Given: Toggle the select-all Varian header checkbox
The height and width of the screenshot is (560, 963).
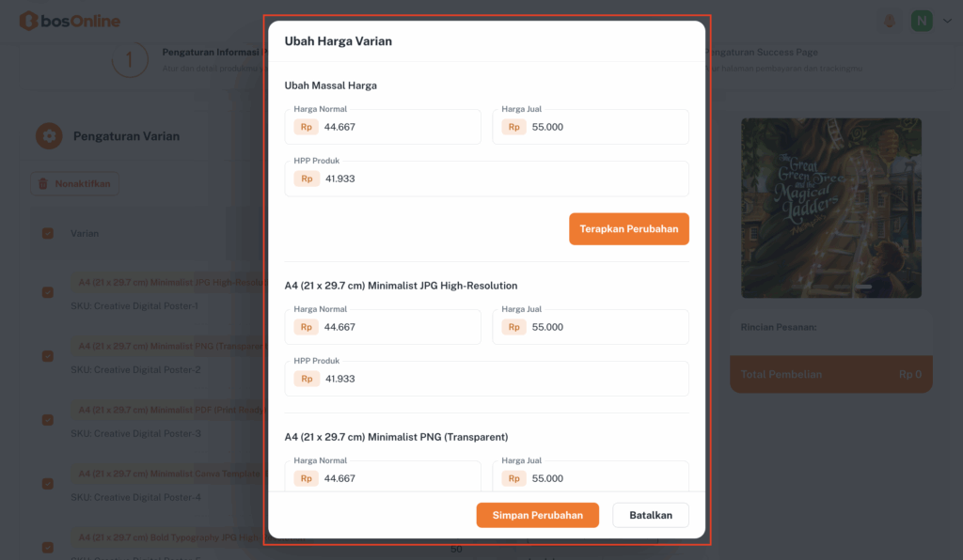Looking at the screenshot, I should pos(48,233).
